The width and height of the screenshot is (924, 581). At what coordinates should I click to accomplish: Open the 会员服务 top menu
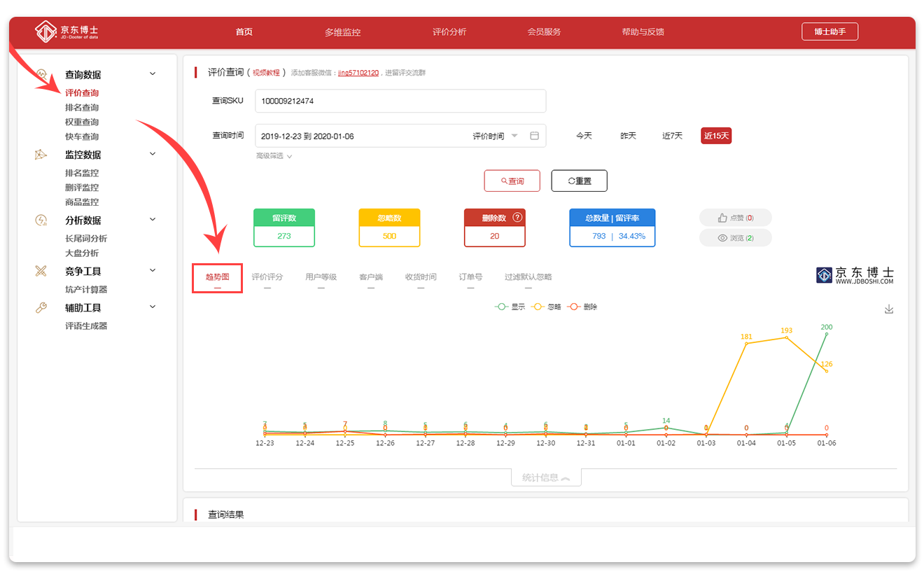click(544, 32)
